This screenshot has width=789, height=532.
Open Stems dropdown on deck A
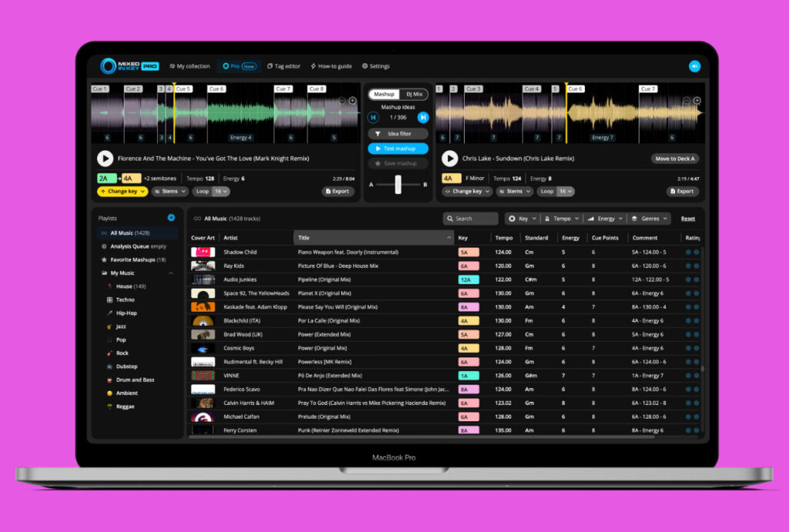170,191
